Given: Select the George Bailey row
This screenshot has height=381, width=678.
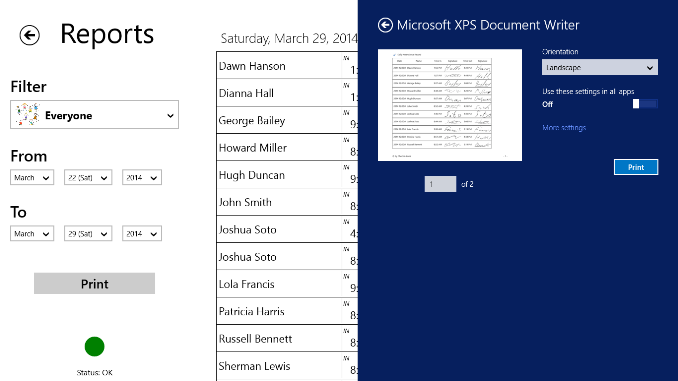Looking at the screenshot, I should pyautogui.click(x=287, y=120).
